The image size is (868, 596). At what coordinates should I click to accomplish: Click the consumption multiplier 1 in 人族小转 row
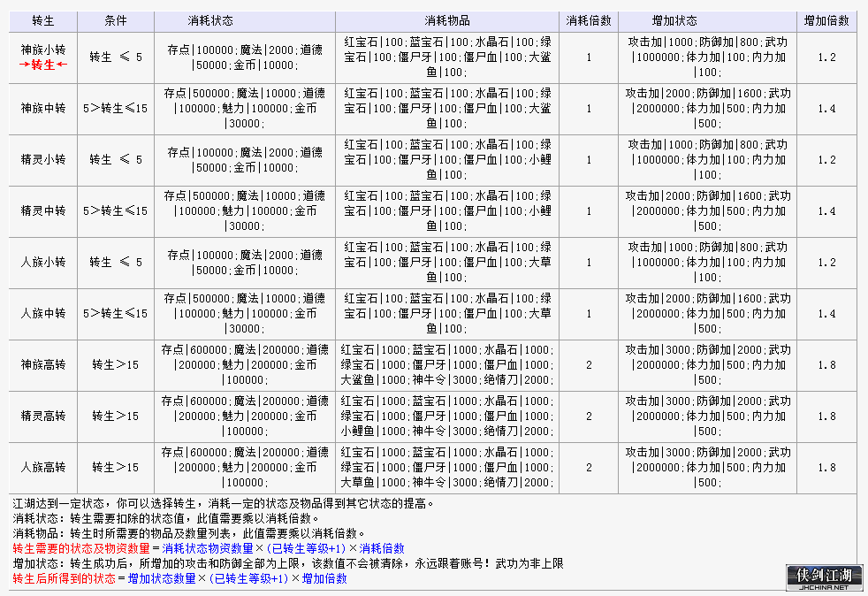[589, 263]
